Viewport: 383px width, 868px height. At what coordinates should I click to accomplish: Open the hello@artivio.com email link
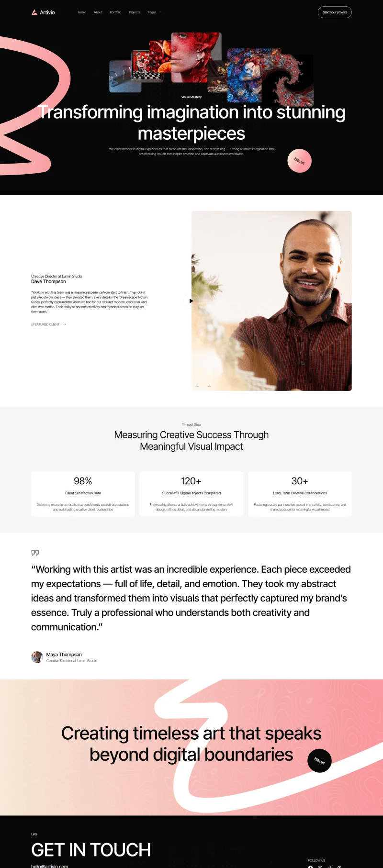pos(50,866)
